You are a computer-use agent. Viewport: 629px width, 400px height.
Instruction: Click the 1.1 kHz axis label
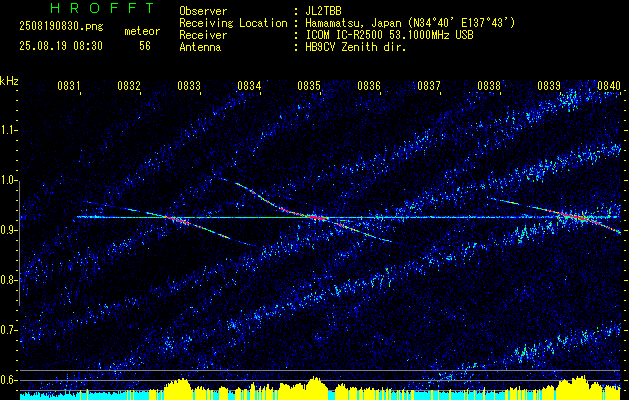click(x=8, y=130)
